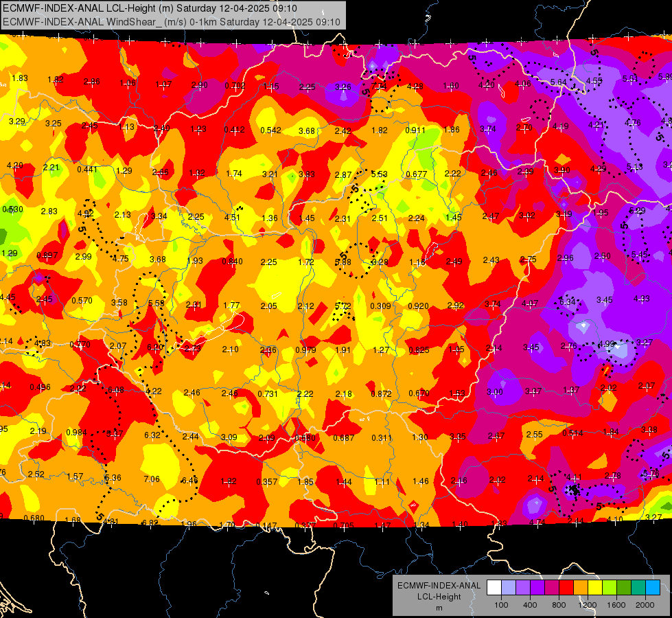Click the wind shear value 0.357

(266, 482)
